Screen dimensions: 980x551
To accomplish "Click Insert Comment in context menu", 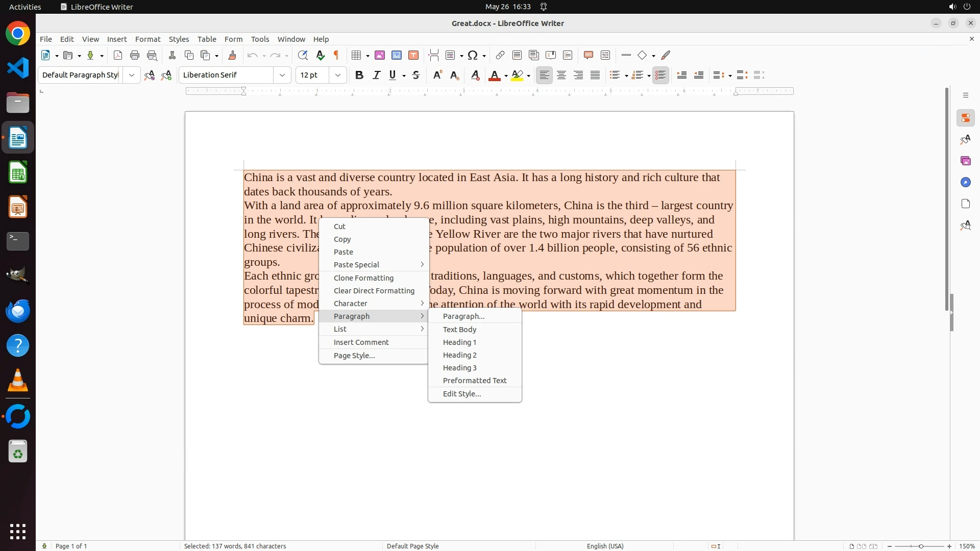I will tap(361, 342).
